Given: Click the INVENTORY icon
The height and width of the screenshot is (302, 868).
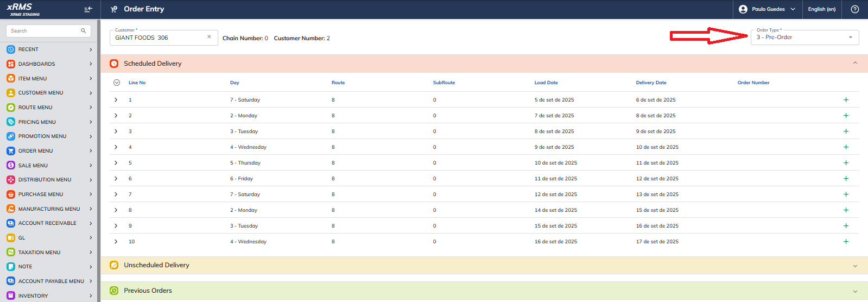Looking at the screenshot, I should coord(11,295).
